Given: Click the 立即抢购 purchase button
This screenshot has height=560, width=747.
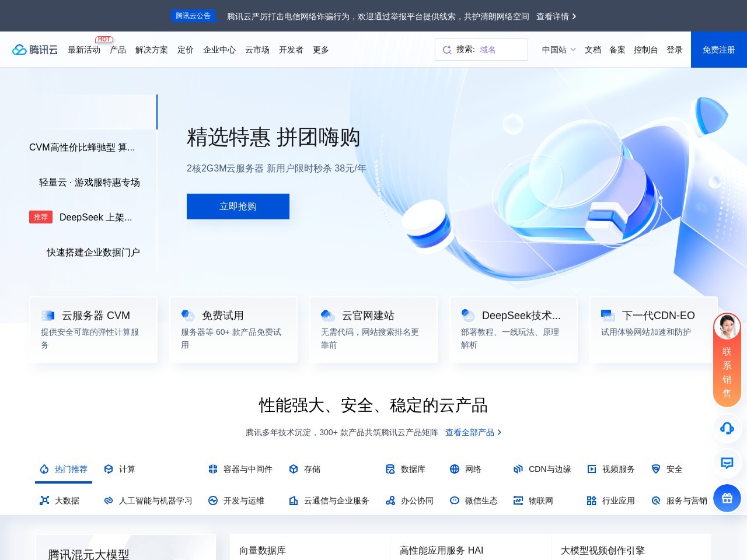Looking at the screenshot, I should click(238, 206).
